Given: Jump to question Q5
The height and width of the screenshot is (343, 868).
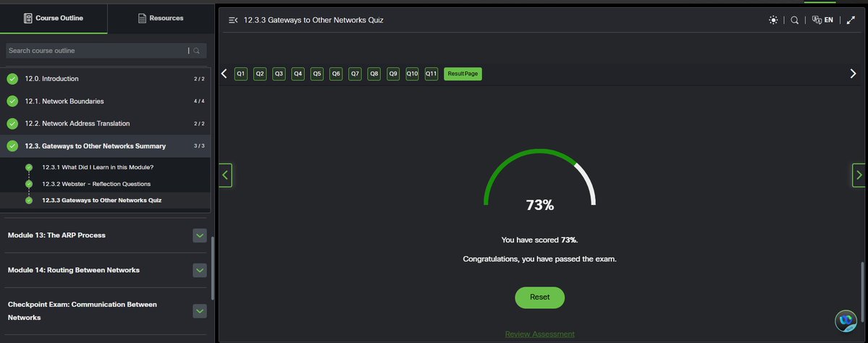Looking at the screenshot, I should [316, 74].
